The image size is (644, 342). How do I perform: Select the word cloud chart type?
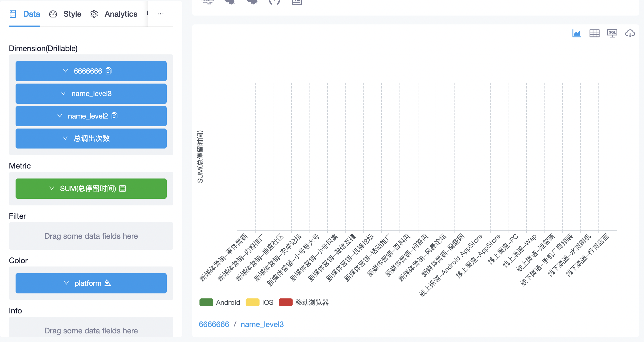[207, 2]
